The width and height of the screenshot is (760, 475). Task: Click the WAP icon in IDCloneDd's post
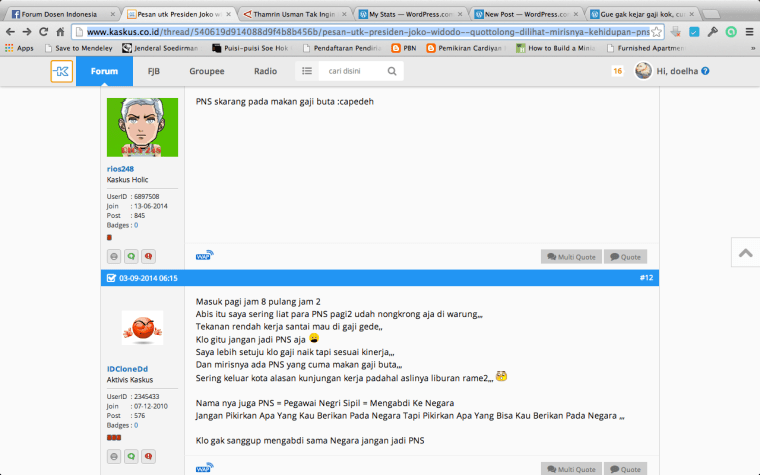[205, 468]
